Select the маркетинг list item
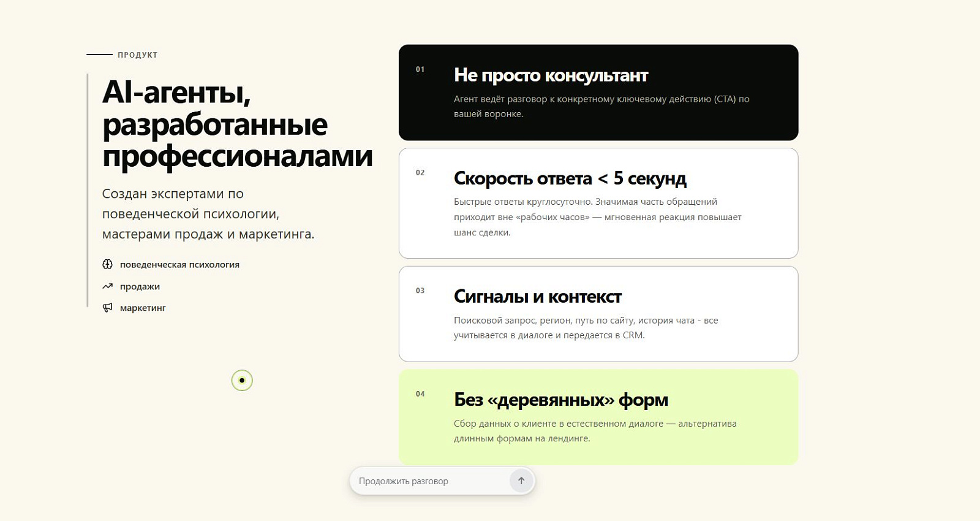Screen dimensions: 980x521 coord(134,308)
